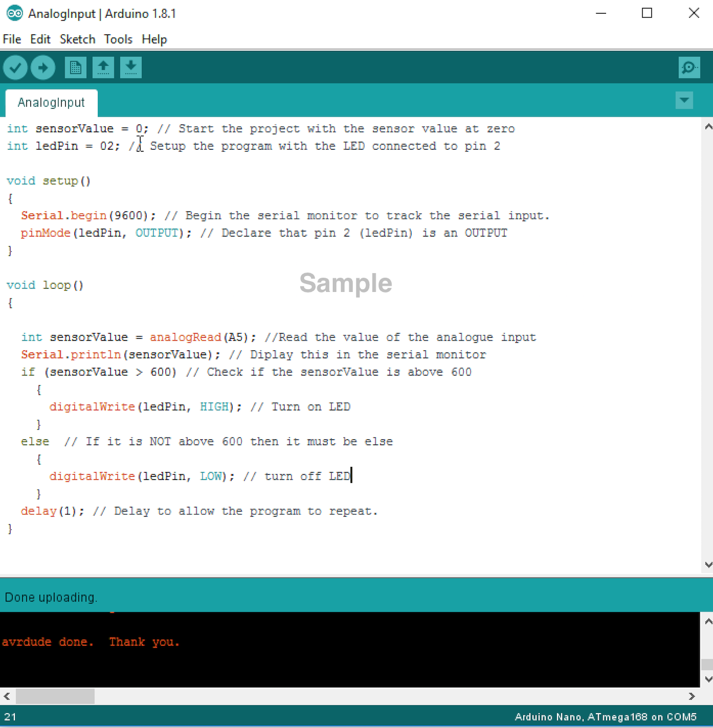Click the 'Done uploading.' status message
The image size is (713, 728).
point(51,598)
